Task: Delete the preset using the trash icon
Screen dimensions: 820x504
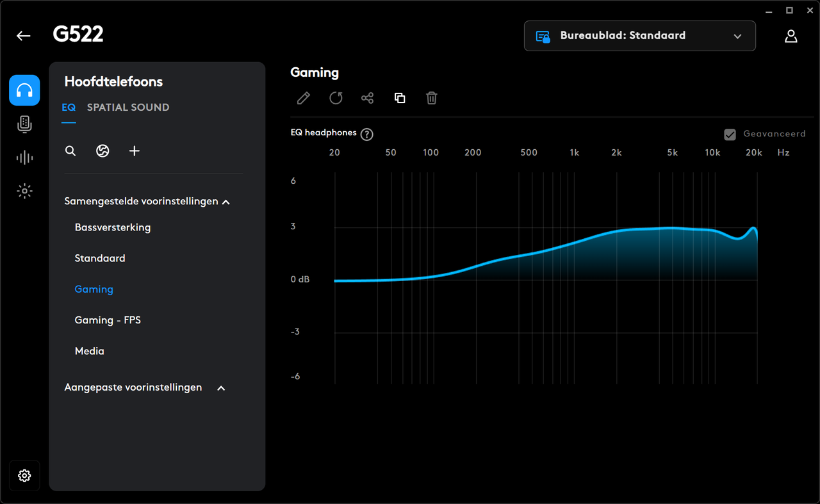Action: pos(432,98)
